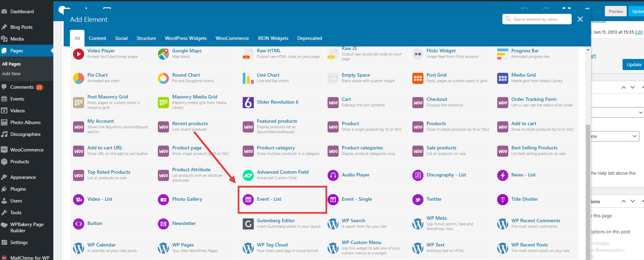The width and height of the screenshot is (644, 260).
Task: Select the WP Recent Comments element
Action: pos(536,224)
